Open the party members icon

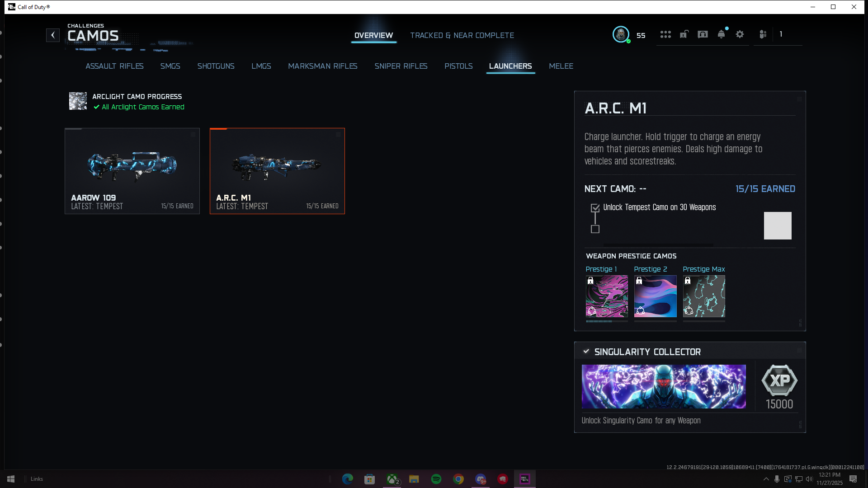(763, 34)
